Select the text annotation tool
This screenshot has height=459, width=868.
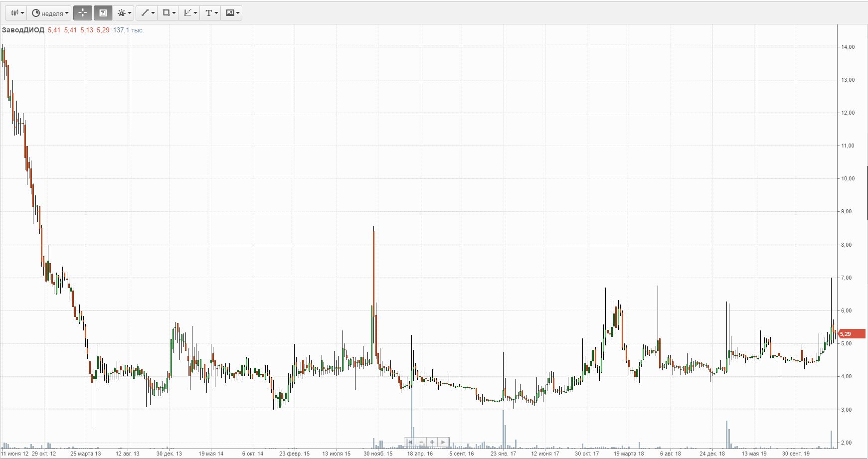(x=211, y=13)
